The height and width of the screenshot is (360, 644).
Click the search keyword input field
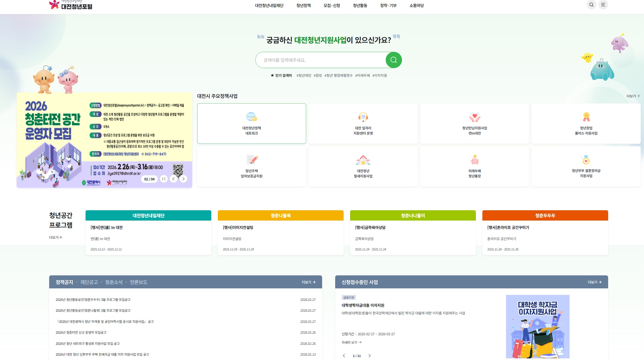tap(321, 60)
